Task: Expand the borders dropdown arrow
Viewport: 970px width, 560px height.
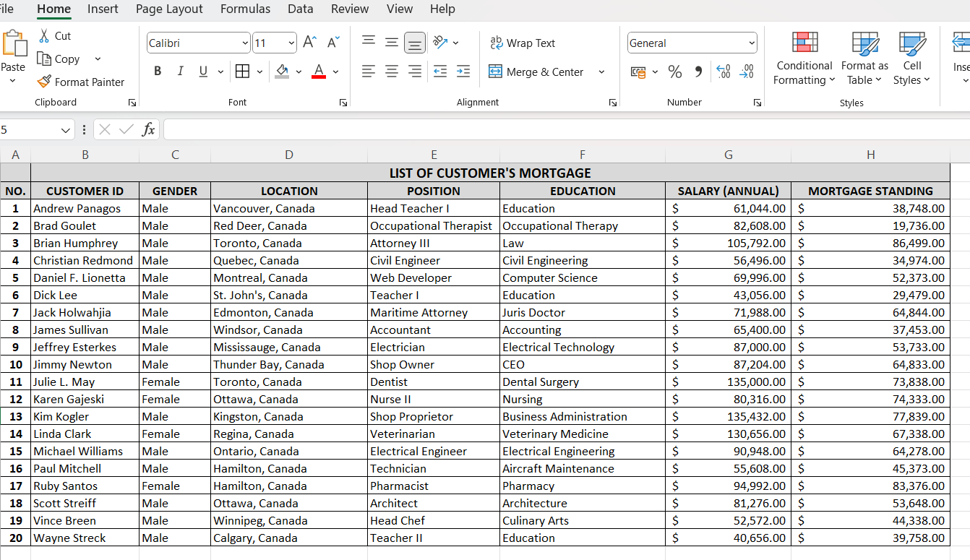Action: tap(260, 72)
